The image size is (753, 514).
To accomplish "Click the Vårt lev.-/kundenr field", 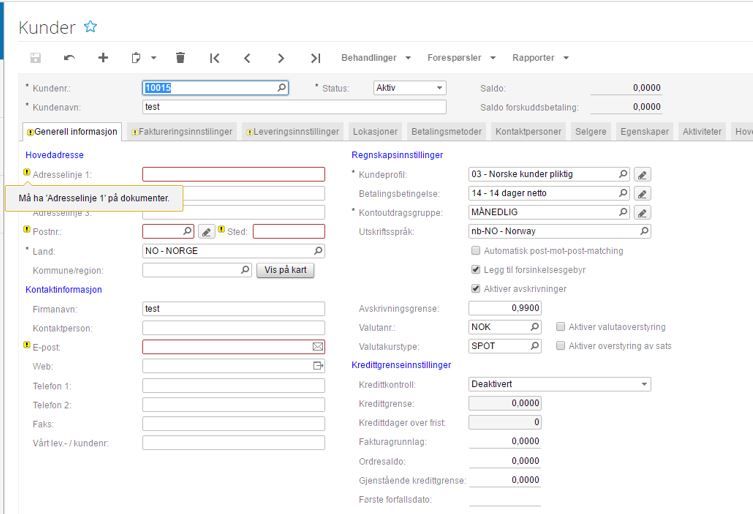I will (233, 443).
